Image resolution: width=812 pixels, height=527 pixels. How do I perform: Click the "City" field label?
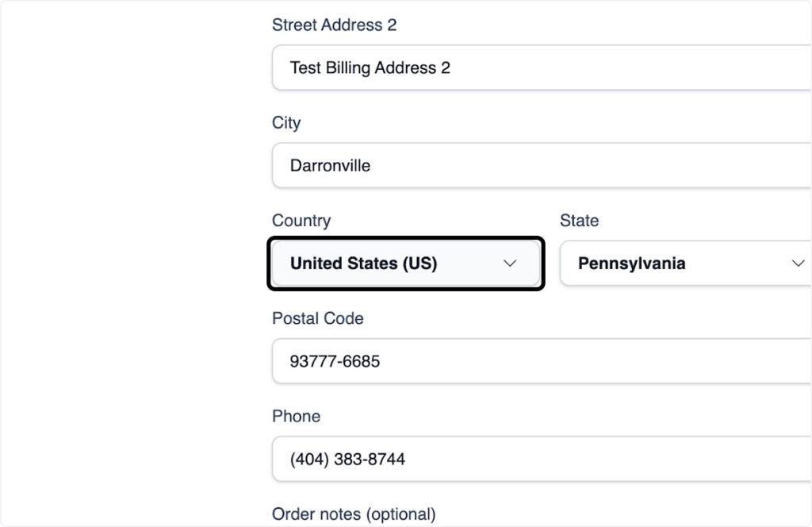pos(286,123)
